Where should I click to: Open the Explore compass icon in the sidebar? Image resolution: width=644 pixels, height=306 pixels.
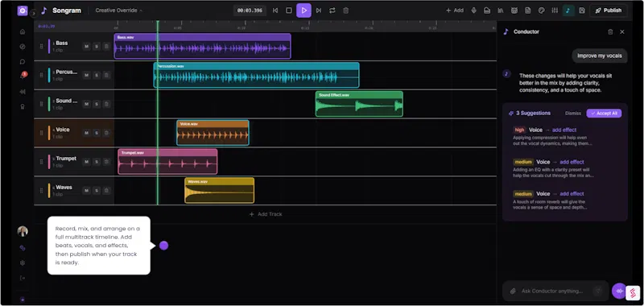coord(23,47)
